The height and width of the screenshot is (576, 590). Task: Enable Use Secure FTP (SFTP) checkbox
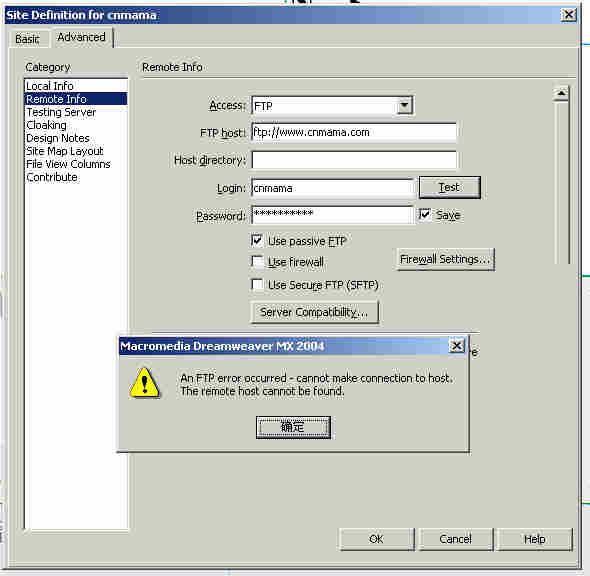(x=257, y=284)
